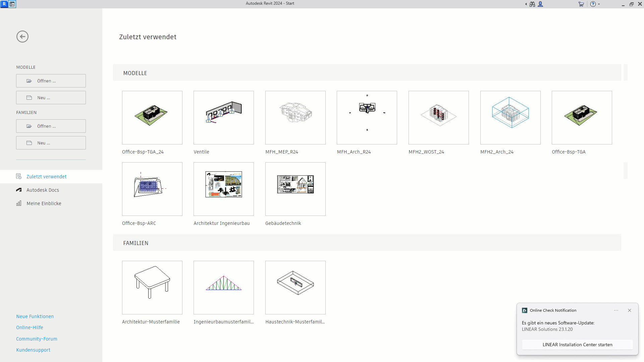Open Online-Hilfe link
Screen dimensions: 644x362
(x=30, y=327)
